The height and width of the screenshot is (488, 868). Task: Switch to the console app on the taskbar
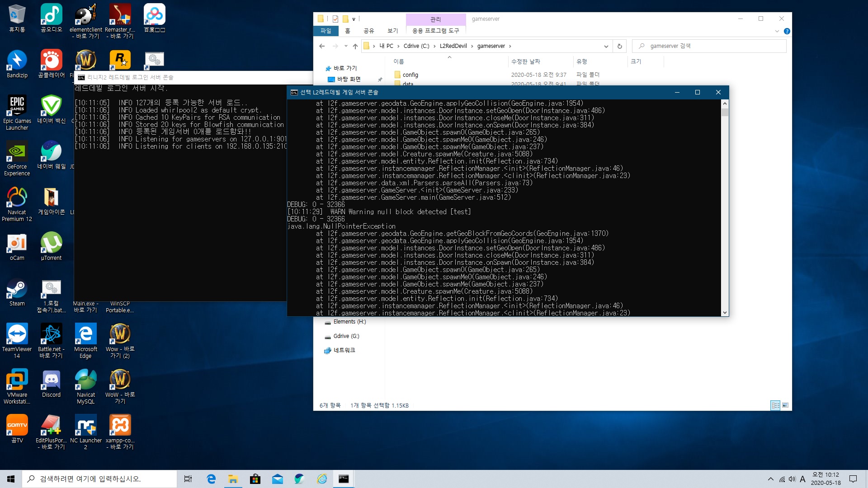pyautogui.click(x=344, y=479)
